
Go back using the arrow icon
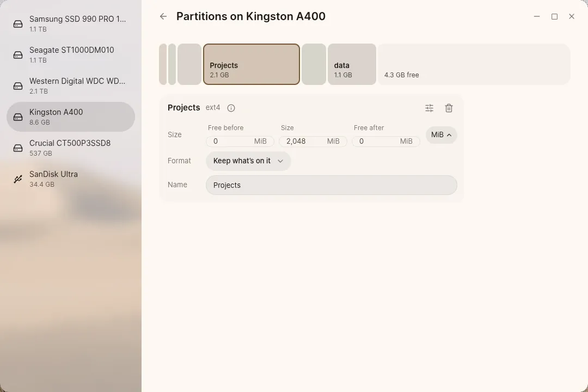[x=163, y=16]
